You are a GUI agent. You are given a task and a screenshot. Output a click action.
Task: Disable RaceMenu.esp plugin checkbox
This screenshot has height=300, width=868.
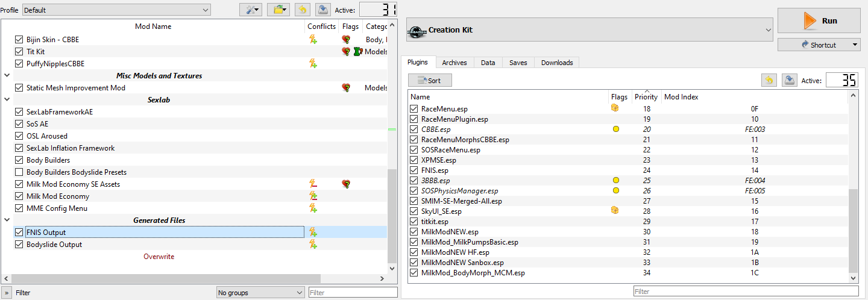tap(414, 109)
